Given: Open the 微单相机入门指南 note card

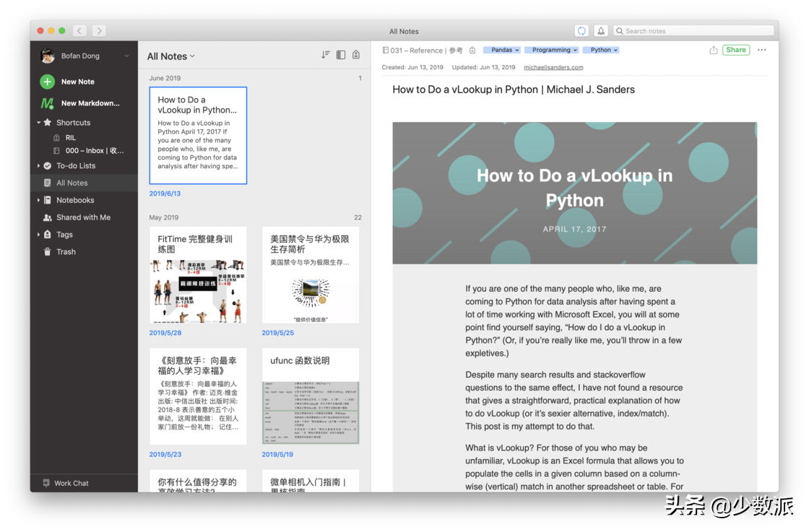Looking at the screenshot, I should (x=311, y=481).
